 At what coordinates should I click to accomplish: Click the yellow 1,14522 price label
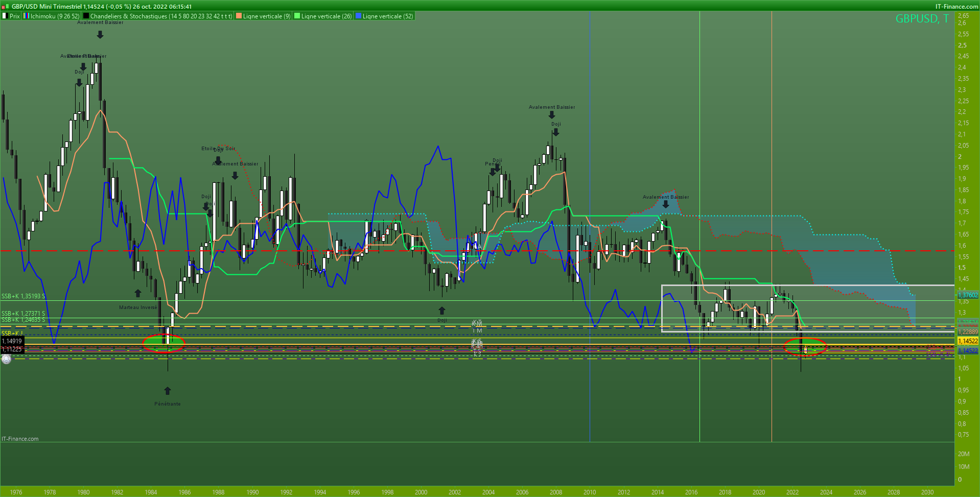tap(967, 341)
